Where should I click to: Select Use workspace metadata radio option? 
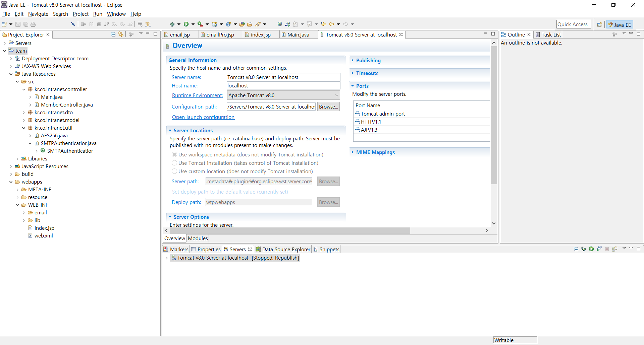(174, 154)
